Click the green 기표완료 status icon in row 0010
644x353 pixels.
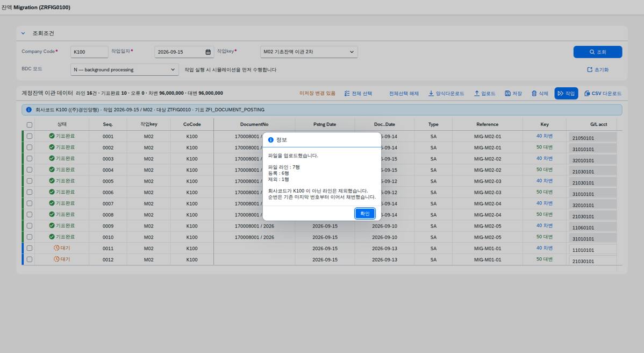[52, 237]
